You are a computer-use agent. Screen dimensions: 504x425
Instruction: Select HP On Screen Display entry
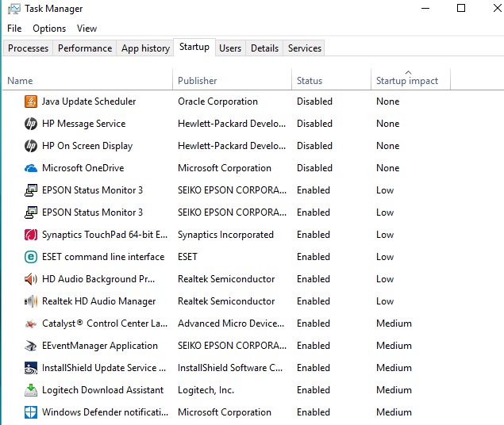point(87,146)
